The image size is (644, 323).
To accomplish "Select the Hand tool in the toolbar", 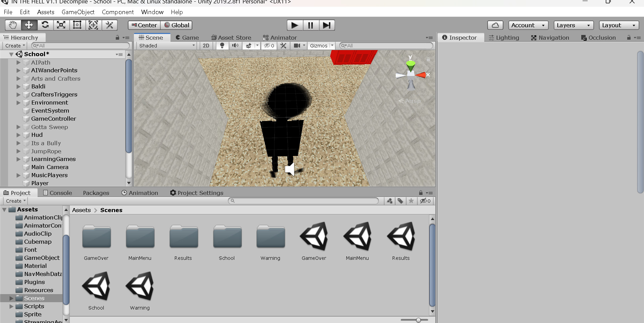I will point(12,25).
